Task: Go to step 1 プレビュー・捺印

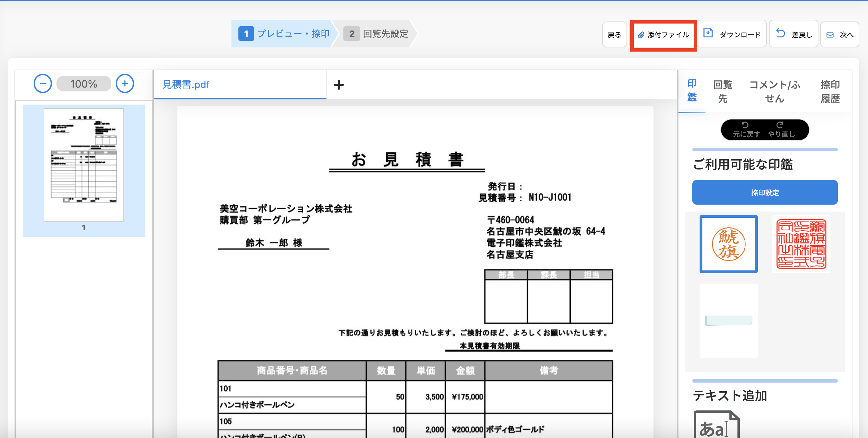Action: tap(284, 34)
